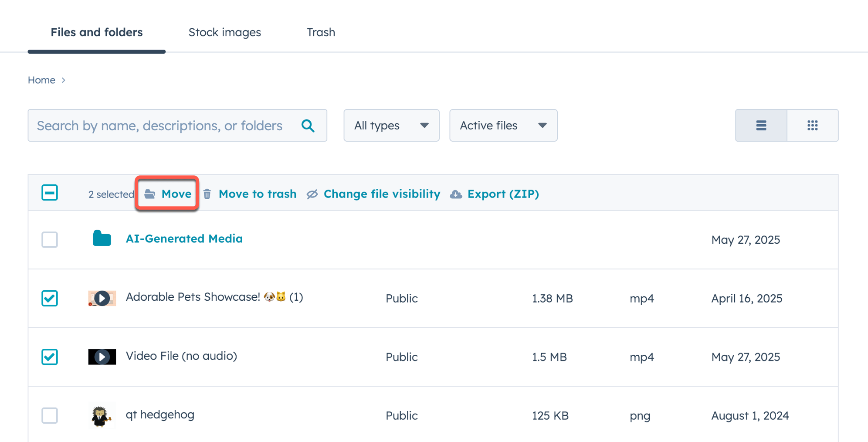Viewport: 868px width, 442px height.
Task: Switch to the Stock images tab
Action: 224,32
